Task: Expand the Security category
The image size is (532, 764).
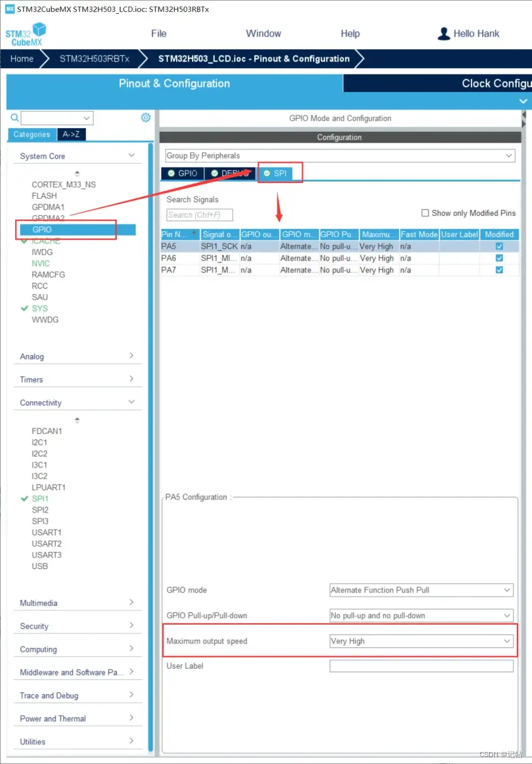Action: pos(131,625)
